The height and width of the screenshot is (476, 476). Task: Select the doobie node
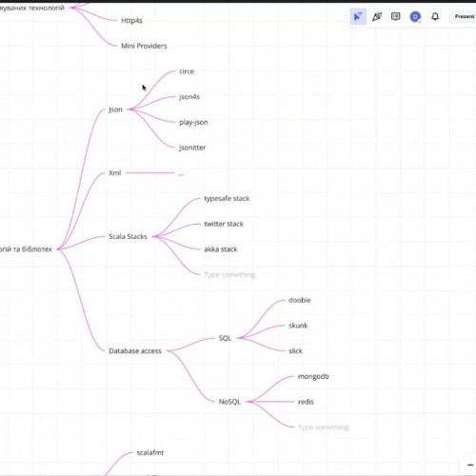[300, 300]
